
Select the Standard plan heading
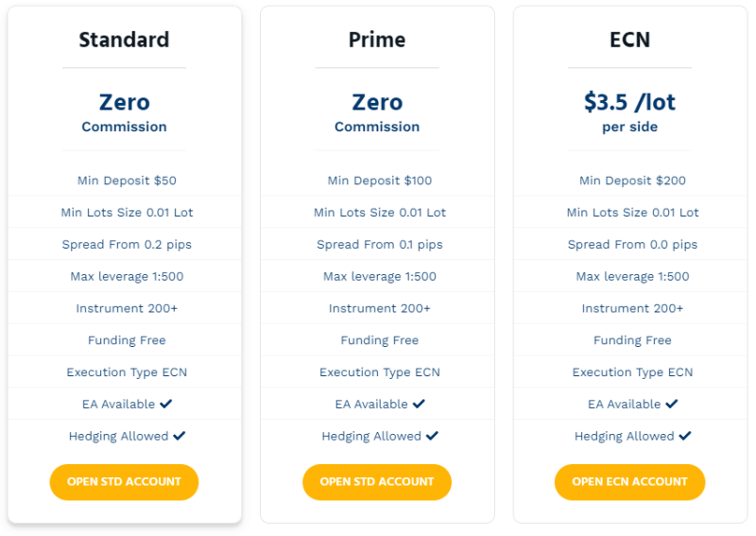click(124, 40)
